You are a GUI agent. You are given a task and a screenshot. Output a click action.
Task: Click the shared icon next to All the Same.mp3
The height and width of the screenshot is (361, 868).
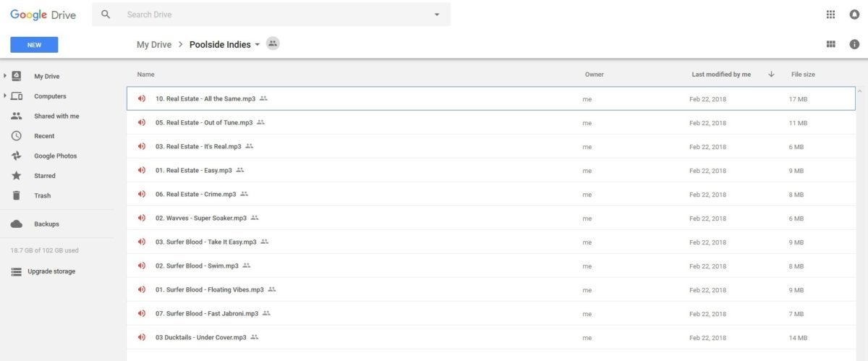tap(264, 98)
